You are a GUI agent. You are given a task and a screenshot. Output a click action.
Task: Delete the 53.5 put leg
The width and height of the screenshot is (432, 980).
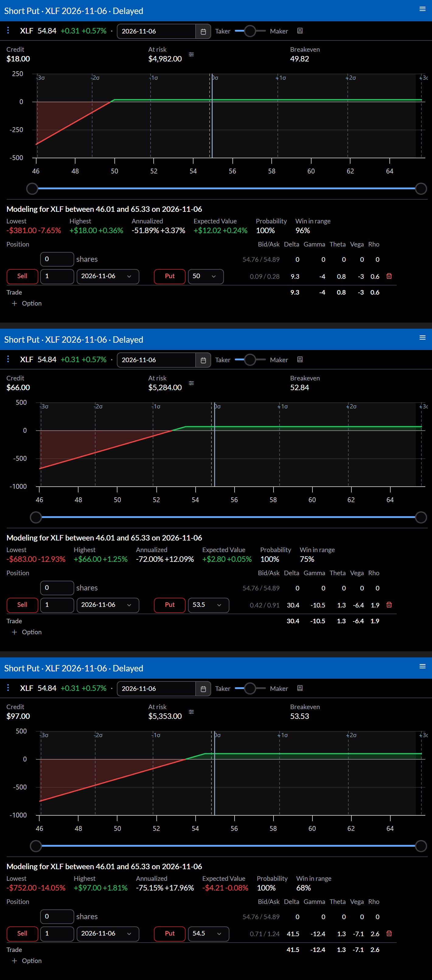389,605
